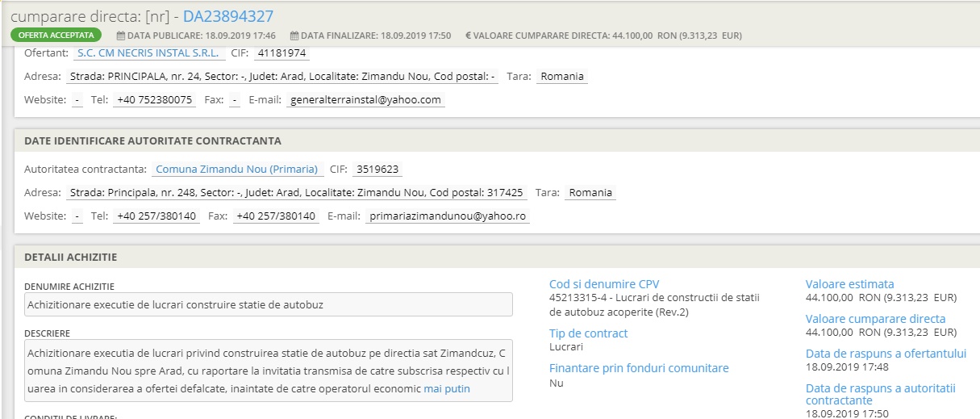Click the "Valoare estimata" label
Viewport: 980px width, 419px height.
coord(849,283)
